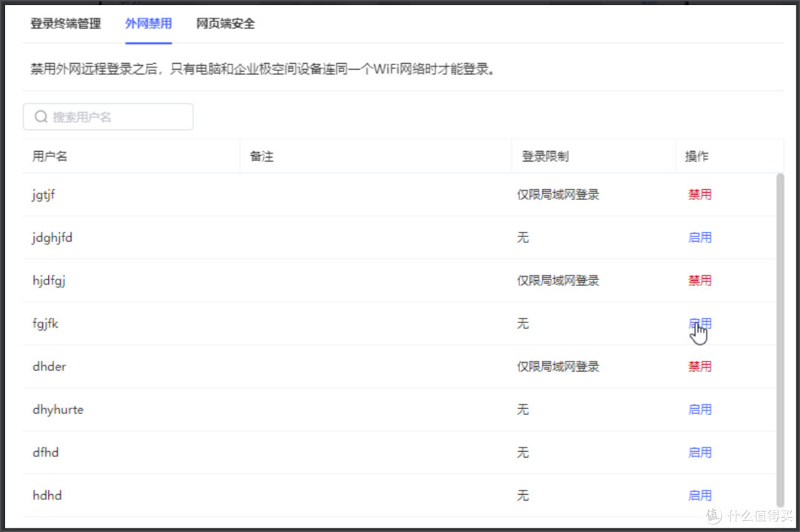Click 禁用 for user hjdfgj
The width and height of the screenshot is (800, 532).
[x=699, y=281]
